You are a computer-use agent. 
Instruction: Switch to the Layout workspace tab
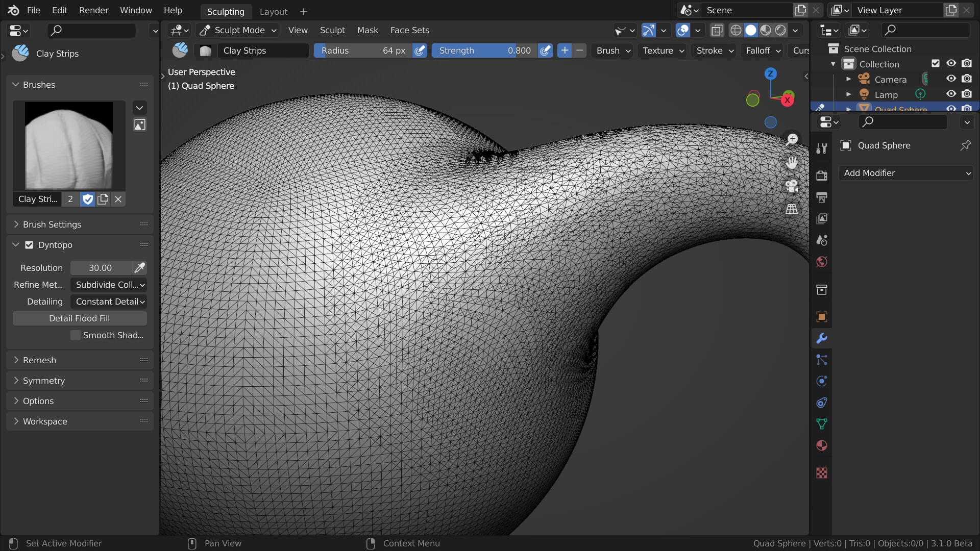pyautogui.click(x=274, y=11)
